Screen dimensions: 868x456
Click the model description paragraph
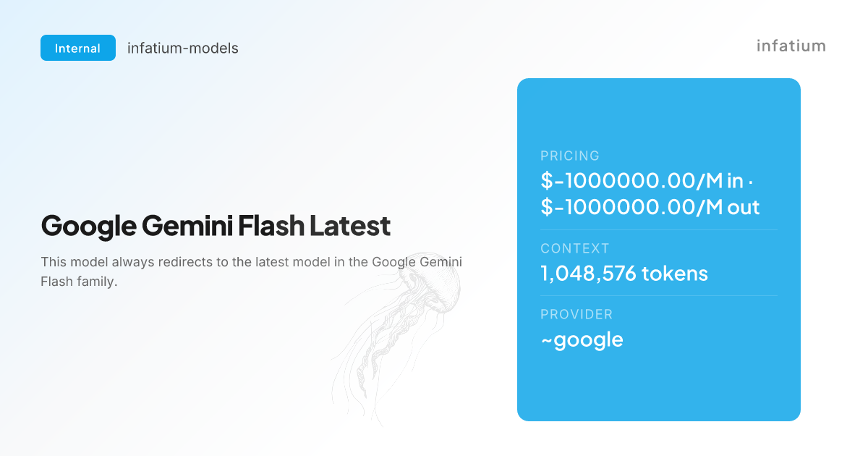(x=251, y=271)
